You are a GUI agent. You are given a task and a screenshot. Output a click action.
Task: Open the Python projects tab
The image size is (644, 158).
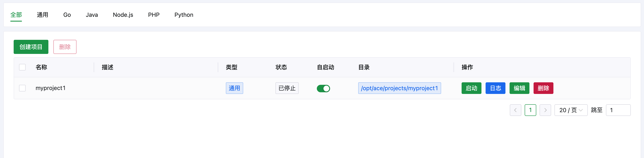pos(183,15)
